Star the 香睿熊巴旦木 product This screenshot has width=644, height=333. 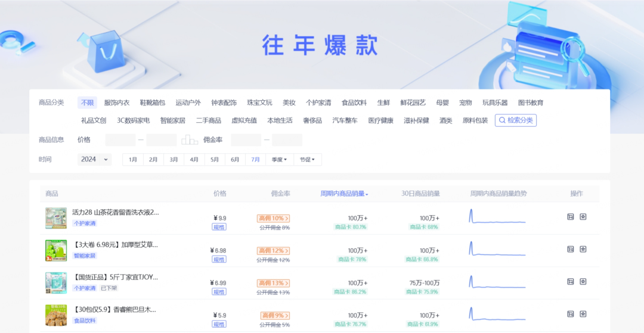[583, 314]
